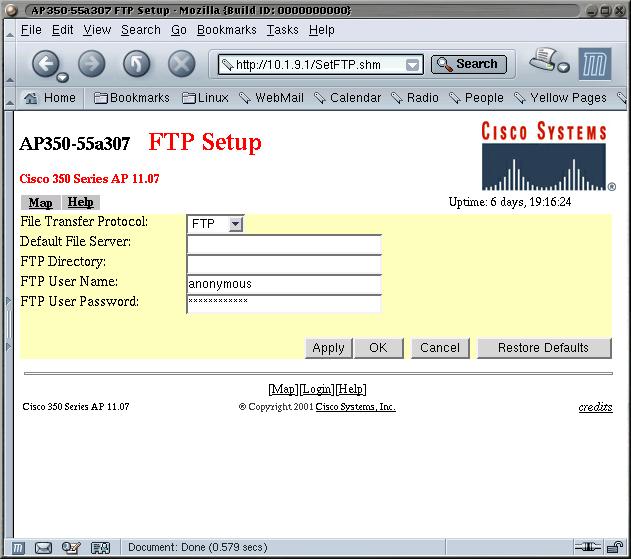Open Address Book from the status bar icon
The height and width of the screenshot is (559, 631).
100,548
